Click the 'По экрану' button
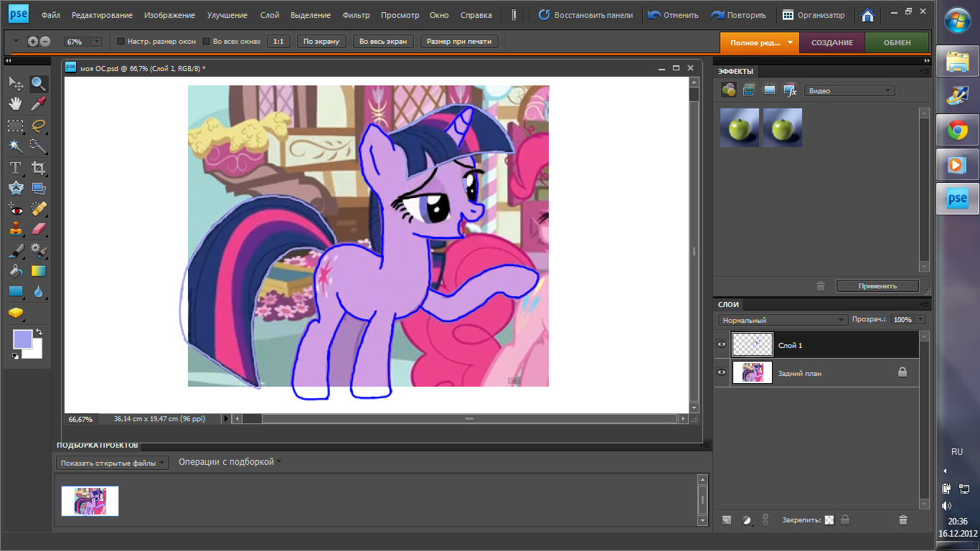980x551 pixels. click(x=321, y=42)
